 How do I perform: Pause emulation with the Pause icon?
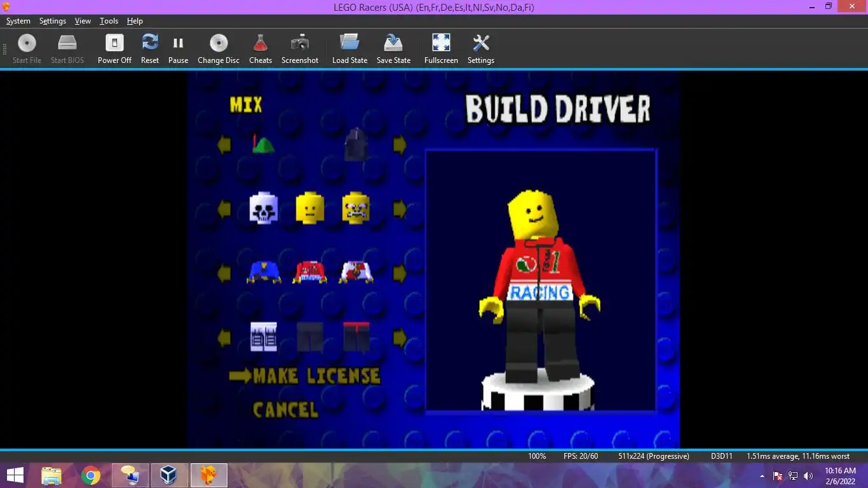click(178, 49)
